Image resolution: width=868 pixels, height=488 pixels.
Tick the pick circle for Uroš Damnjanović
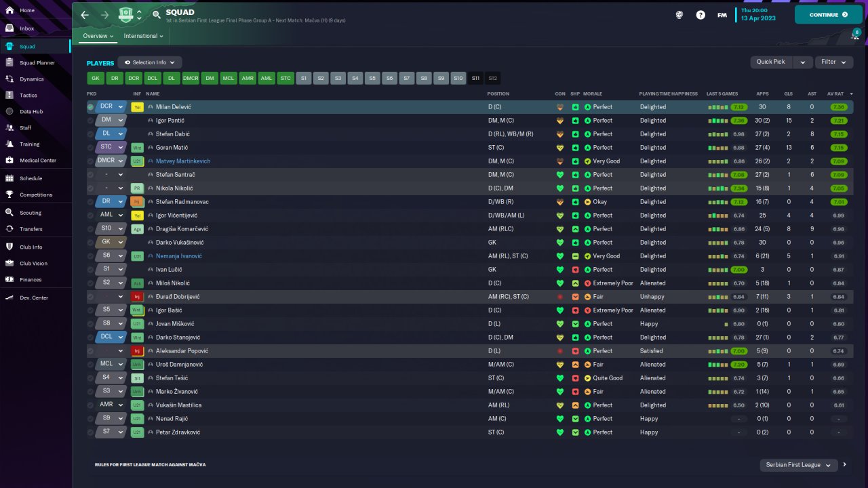90,365
